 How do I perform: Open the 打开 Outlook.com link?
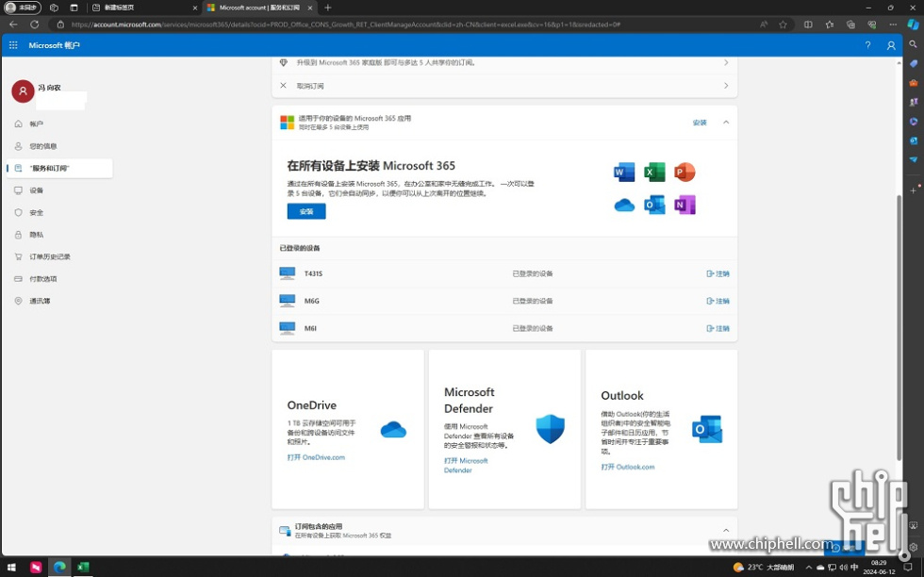[x=628, y=467]
